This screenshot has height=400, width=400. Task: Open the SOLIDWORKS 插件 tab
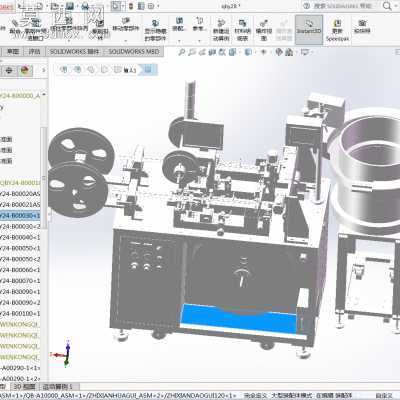point(75,52)
